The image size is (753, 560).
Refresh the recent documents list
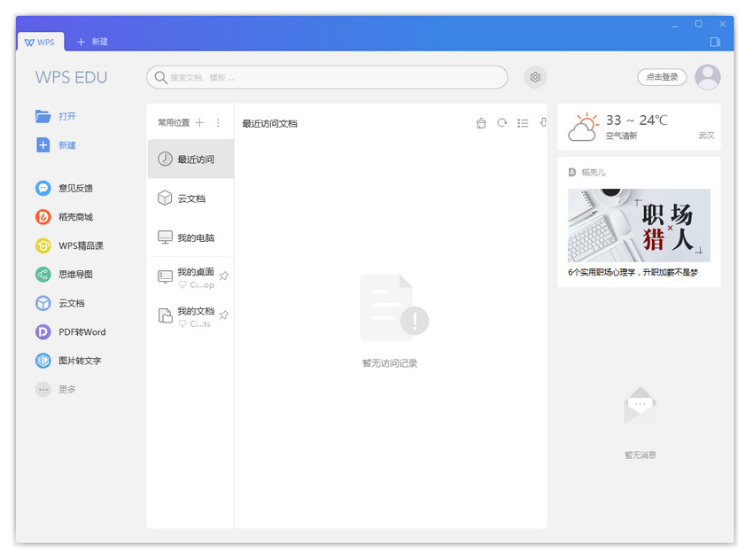click(501, 123)
